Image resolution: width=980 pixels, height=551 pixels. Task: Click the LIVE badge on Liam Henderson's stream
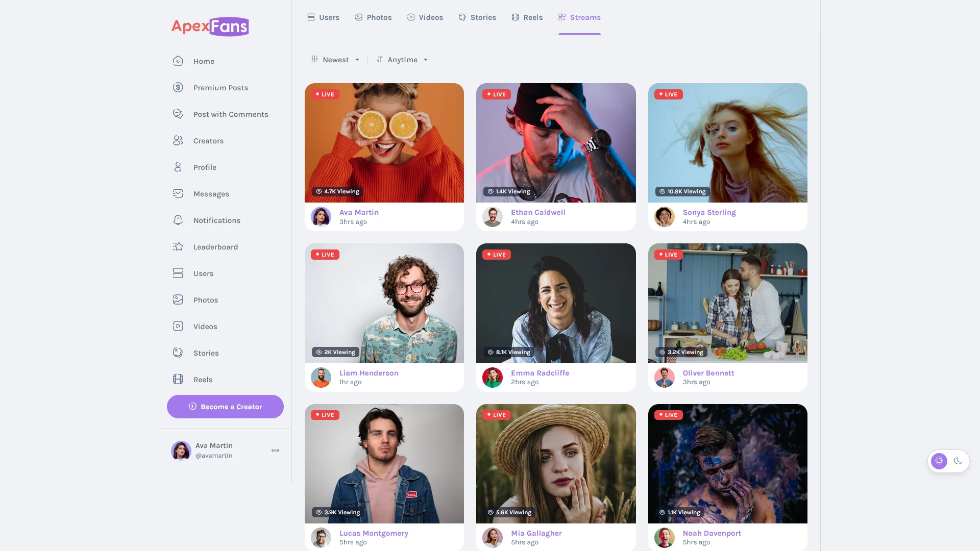325,255
